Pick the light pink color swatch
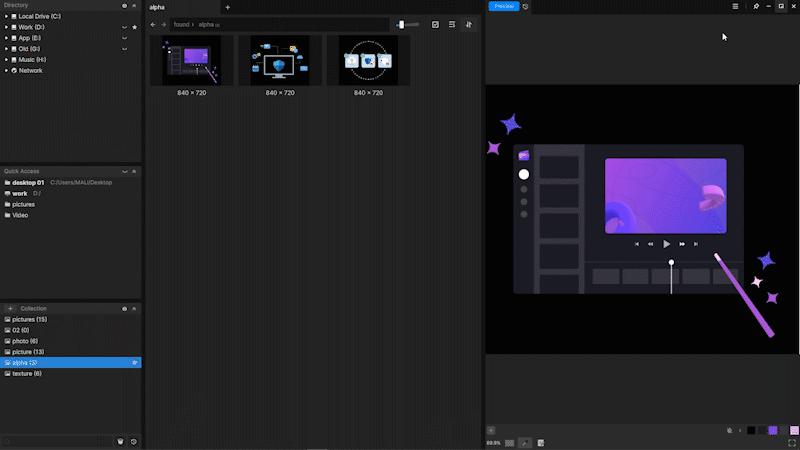Viewport: 800px width, 450px height. [794, 431]
